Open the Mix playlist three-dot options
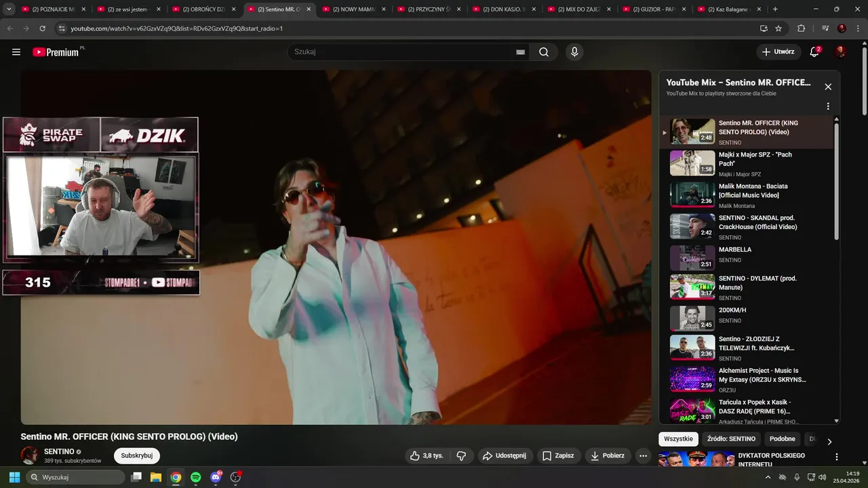Screen dimensions: 868x488 coord(828,106)
